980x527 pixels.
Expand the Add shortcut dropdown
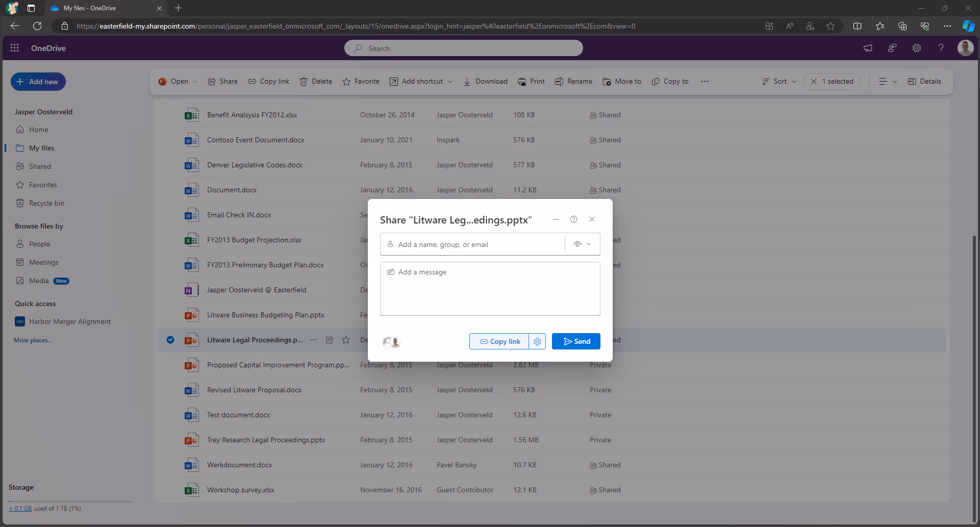coord(450,82)
